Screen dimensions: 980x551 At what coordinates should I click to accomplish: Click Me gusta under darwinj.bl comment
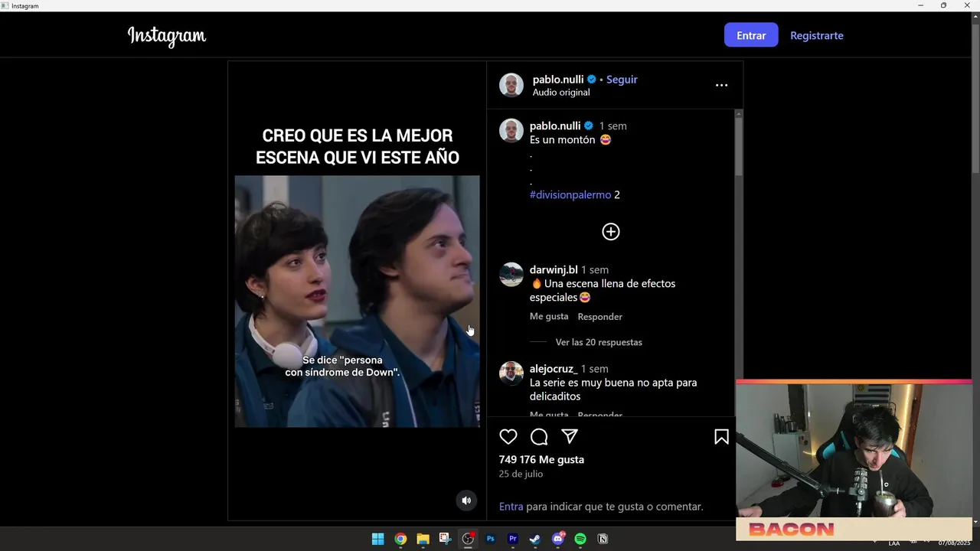pyautogui.click(x=549, y=316)
